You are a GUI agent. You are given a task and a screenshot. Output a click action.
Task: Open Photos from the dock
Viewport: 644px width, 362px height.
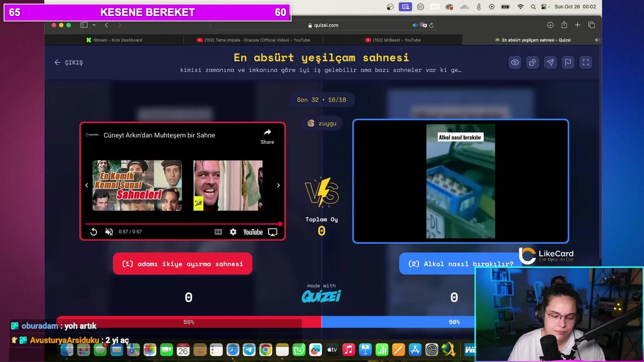coord(149,350)
